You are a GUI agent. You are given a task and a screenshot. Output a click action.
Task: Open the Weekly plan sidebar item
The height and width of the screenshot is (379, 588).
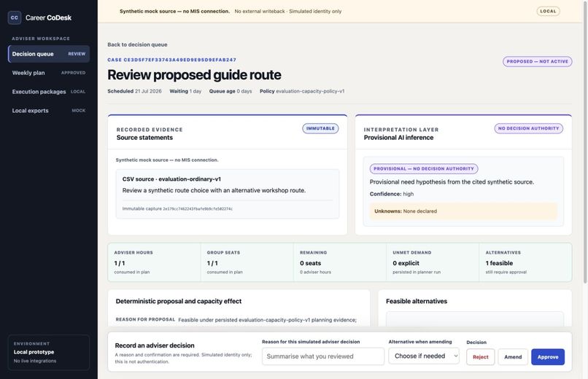[x=49, y=73]
